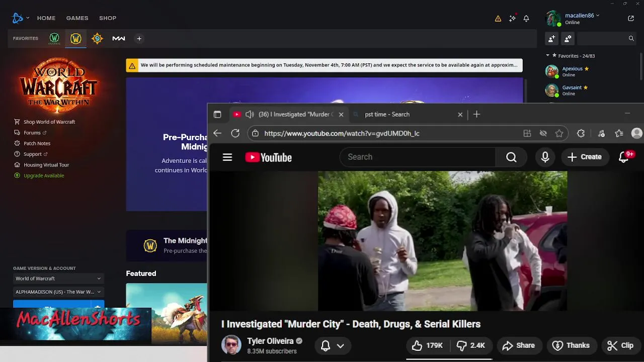Open Battle.net GAMES tab
Viewport: 644px width, 362px height.
click(x=77, y=18)
